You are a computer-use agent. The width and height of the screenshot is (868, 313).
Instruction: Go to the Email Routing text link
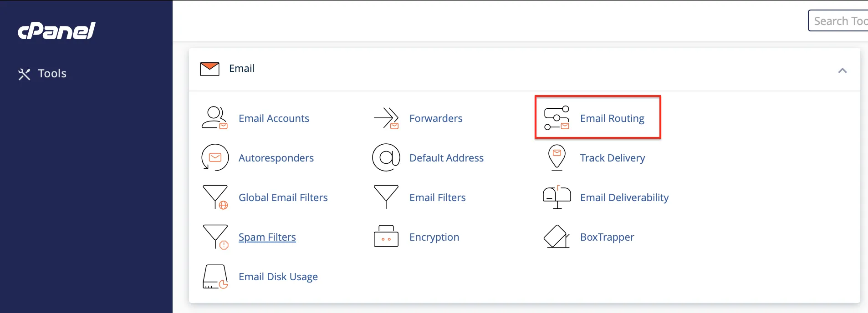[612, 118]
